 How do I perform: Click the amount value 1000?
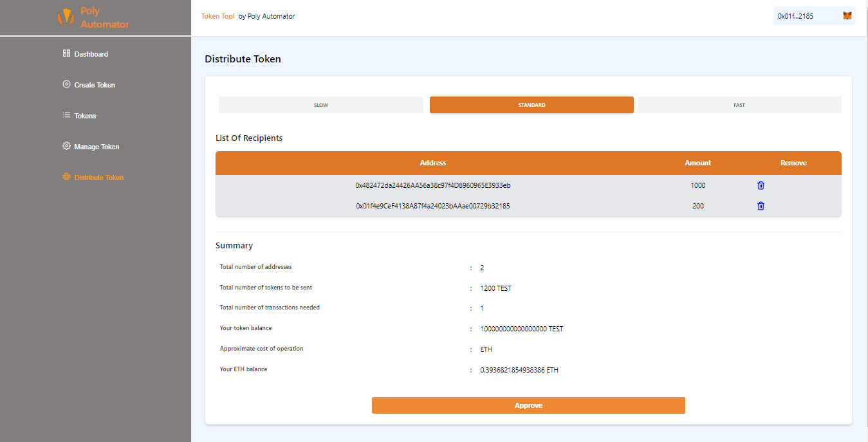698,185
